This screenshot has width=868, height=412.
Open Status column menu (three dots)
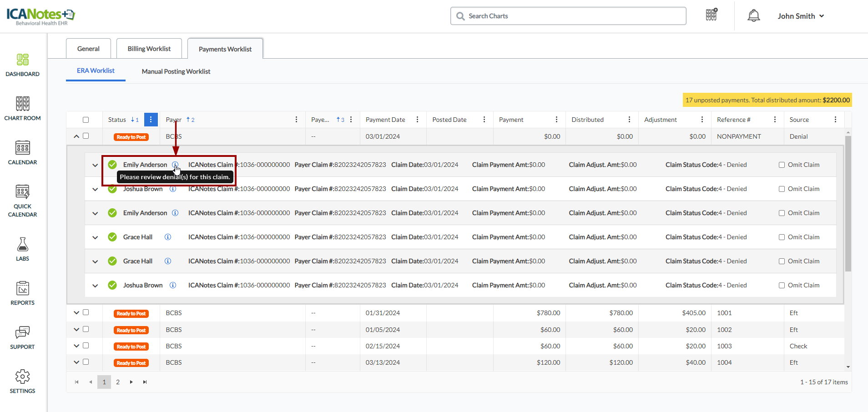[151, 120]
